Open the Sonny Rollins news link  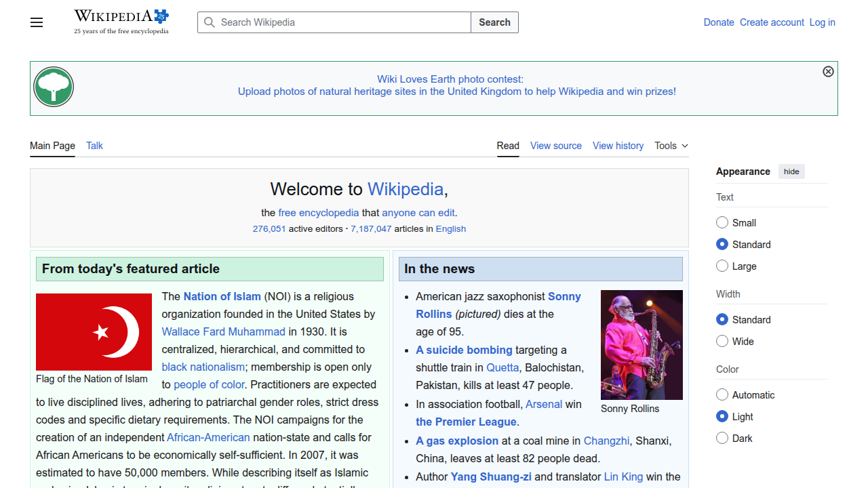pyautogui.click(x=498, y=305)
